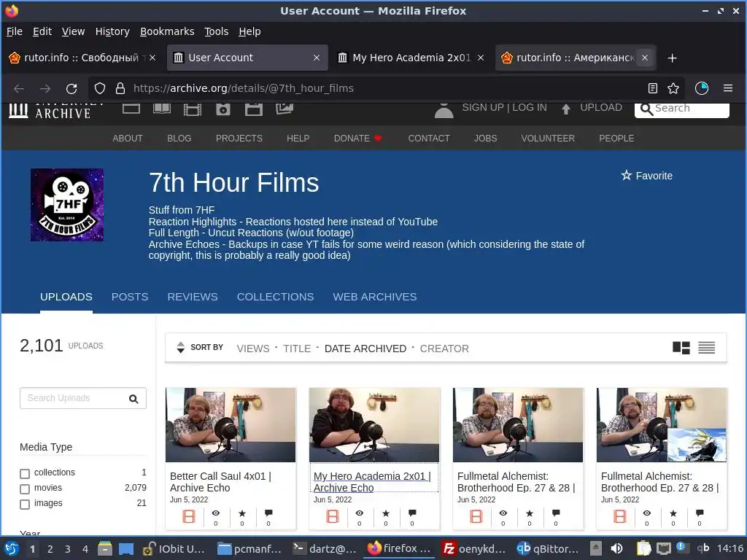747x560 pixels.
Task: Close the User Account tab
Action: click(x=317, y=58)
